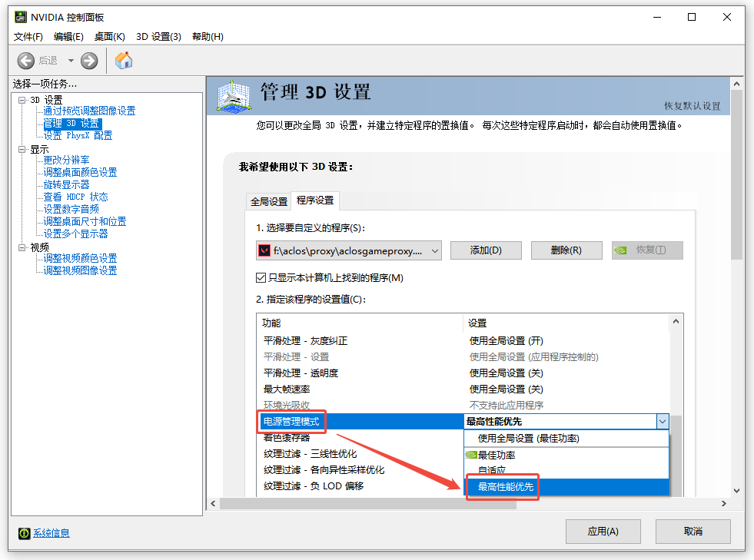Open the 编辑(E) menu

coord(68,37)
